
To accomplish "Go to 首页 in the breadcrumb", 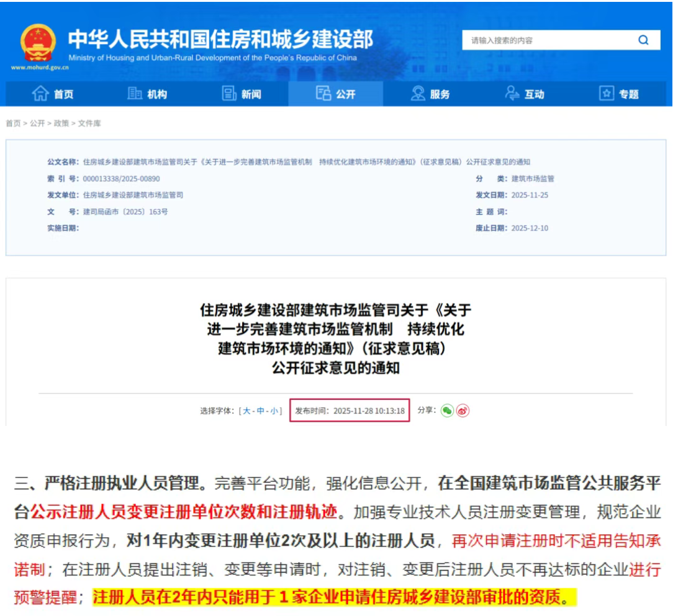I will pos(13,124).
